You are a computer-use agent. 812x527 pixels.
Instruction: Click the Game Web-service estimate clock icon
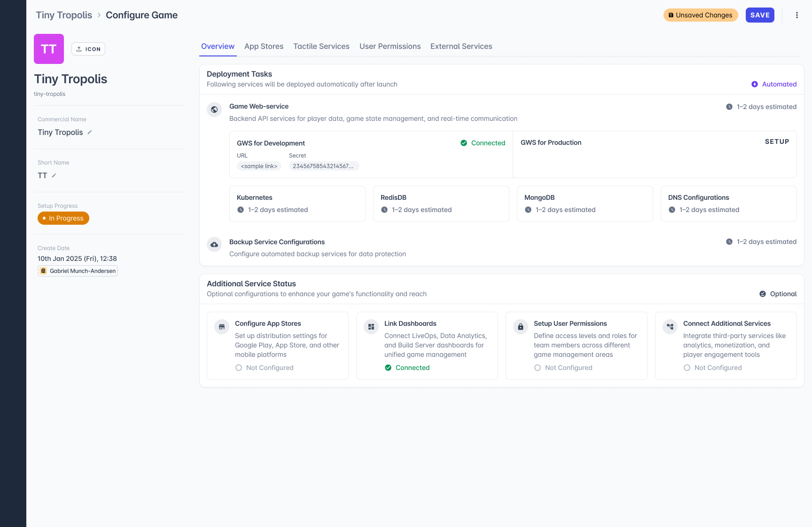(729, 107)
